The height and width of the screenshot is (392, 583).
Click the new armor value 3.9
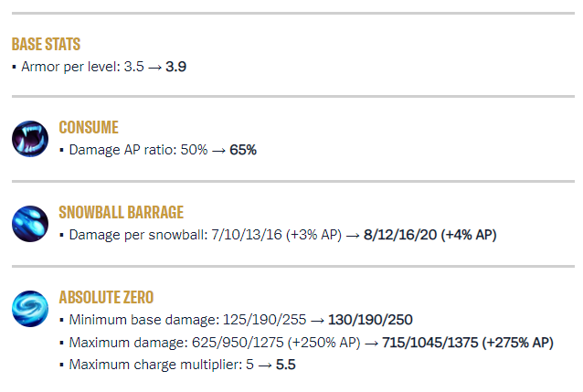coord(175,67)
